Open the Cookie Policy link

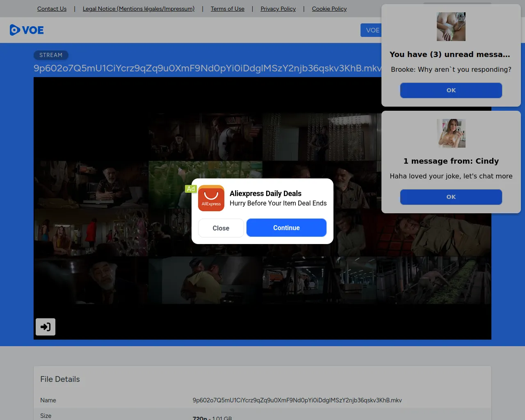(329, 9)
